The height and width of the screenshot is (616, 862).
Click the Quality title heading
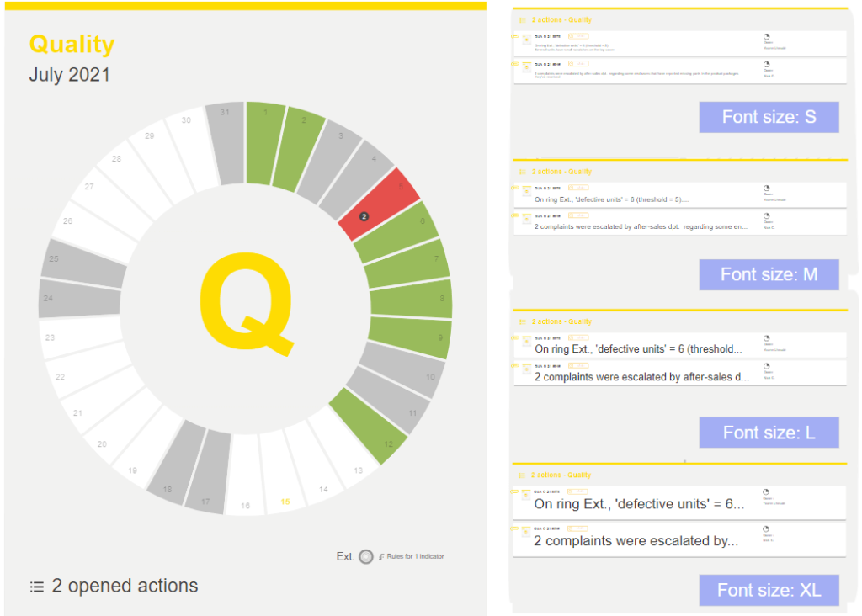72,44
